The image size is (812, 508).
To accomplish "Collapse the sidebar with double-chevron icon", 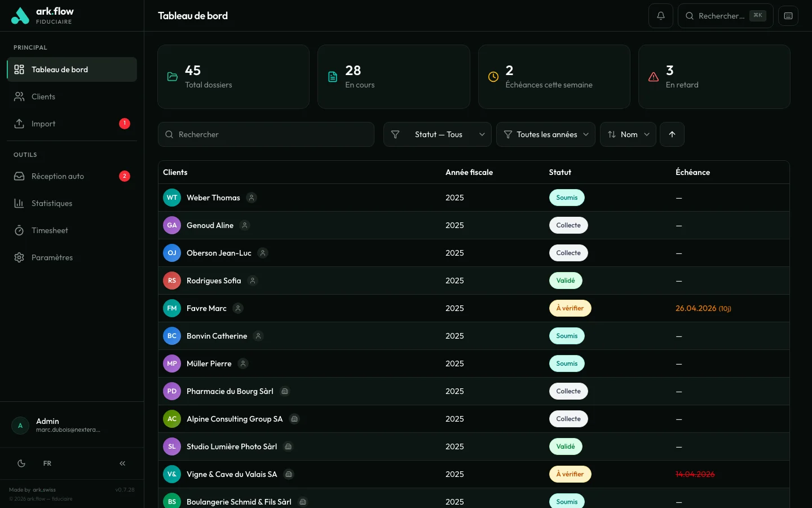I will click(122, 463).
